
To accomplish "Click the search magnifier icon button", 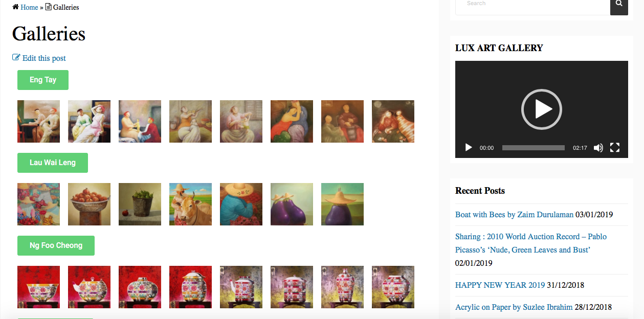I will tap(619, 5).
